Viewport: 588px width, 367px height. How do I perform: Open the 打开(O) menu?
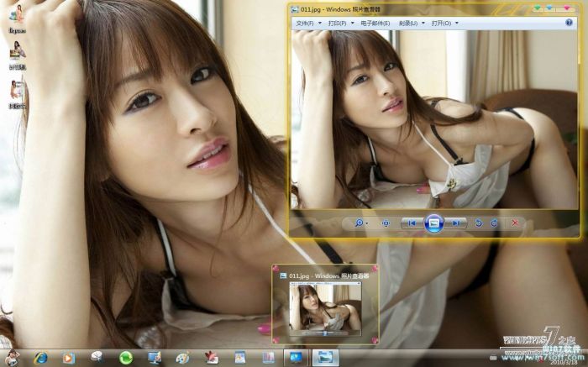(x=444, y=24)
